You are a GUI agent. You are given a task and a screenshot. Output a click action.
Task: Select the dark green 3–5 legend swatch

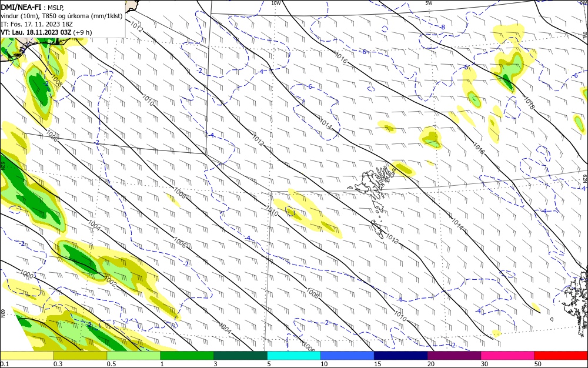click(x=240, y=356)
